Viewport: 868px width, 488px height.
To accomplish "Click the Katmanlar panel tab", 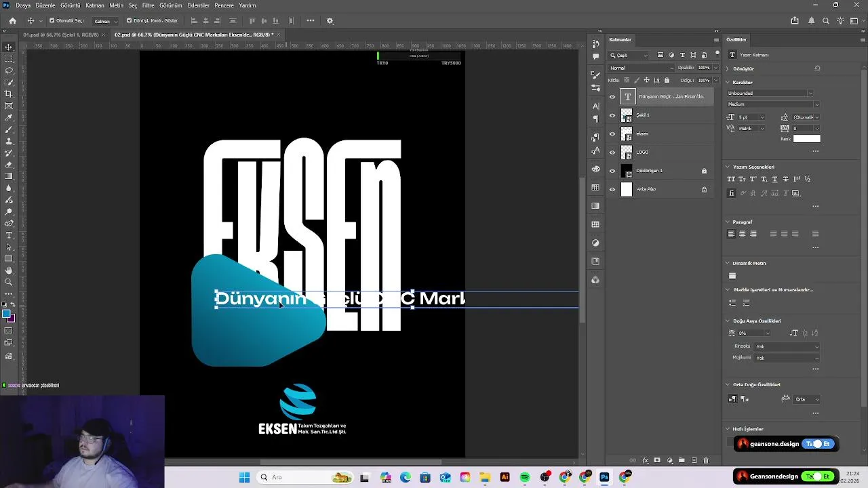I will click(620, 40).
